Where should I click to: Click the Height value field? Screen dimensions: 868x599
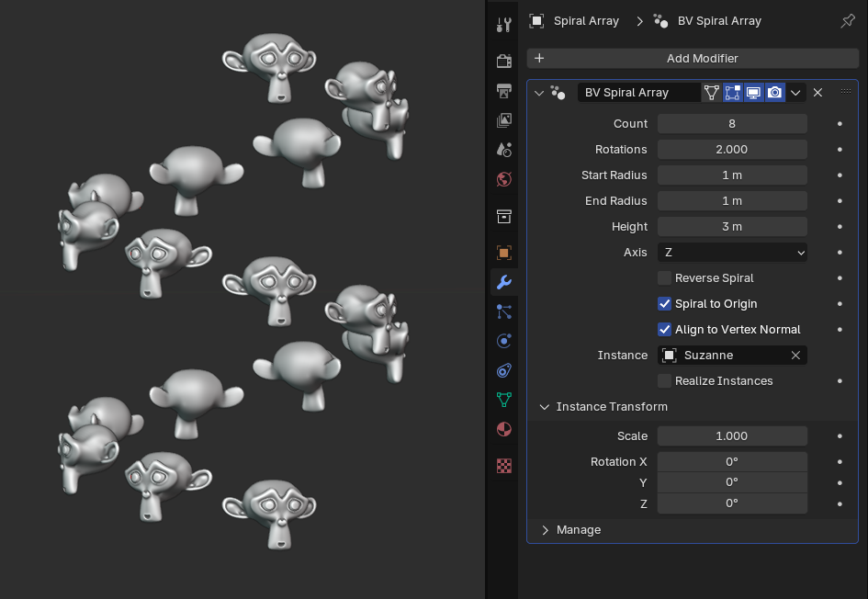(732, 226)
